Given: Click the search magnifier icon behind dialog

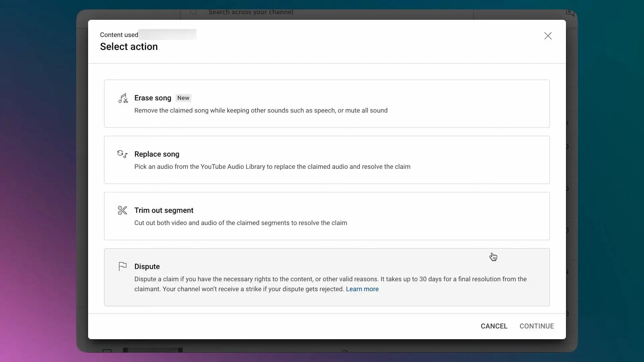Looking at the screenshot, I should click(x=194, y=12).
